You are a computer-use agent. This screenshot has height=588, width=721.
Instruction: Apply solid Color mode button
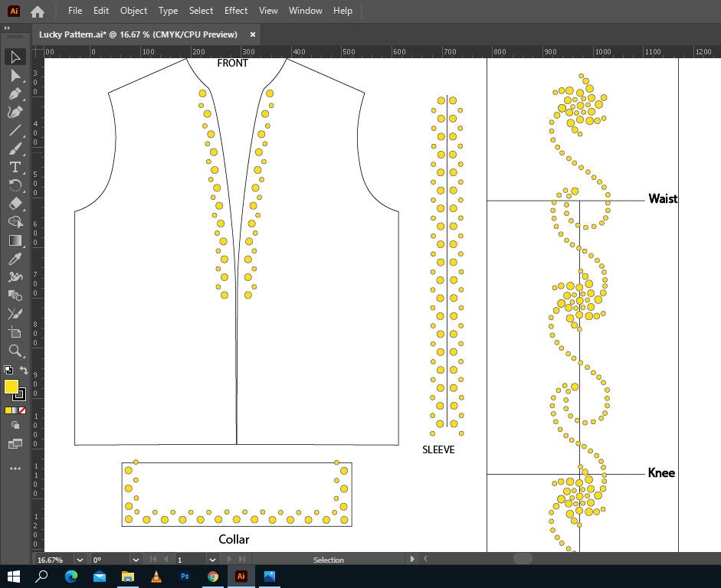coord(8,410)
